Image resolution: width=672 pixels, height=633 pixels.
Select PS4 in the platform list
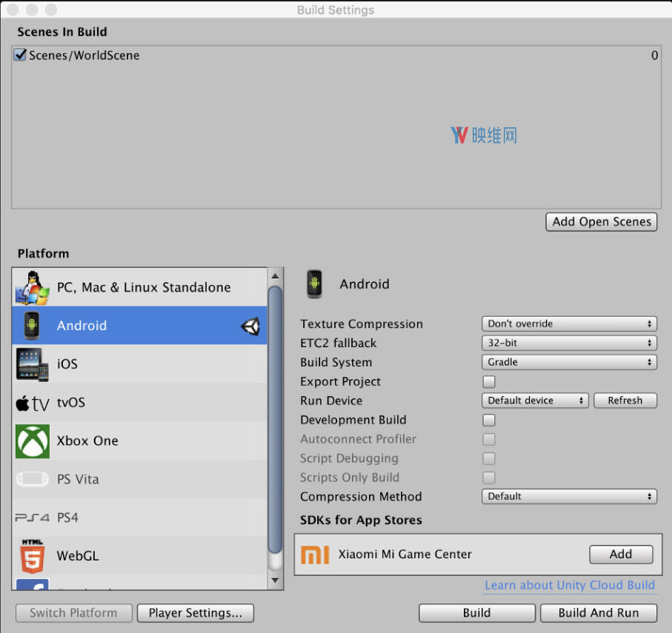point(67,518)
